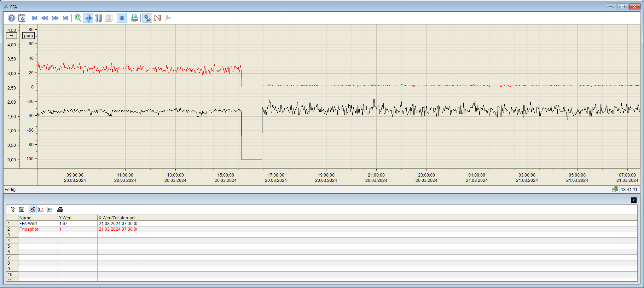Screen dimensions: 644x288
Task: Select the statistics range bracket tool
Action: coord(157,18)
